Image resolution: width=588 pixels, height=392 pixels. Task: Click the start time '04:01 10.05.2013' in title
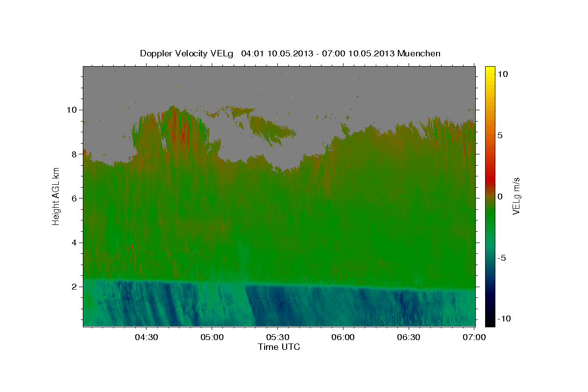click(276, 53)
